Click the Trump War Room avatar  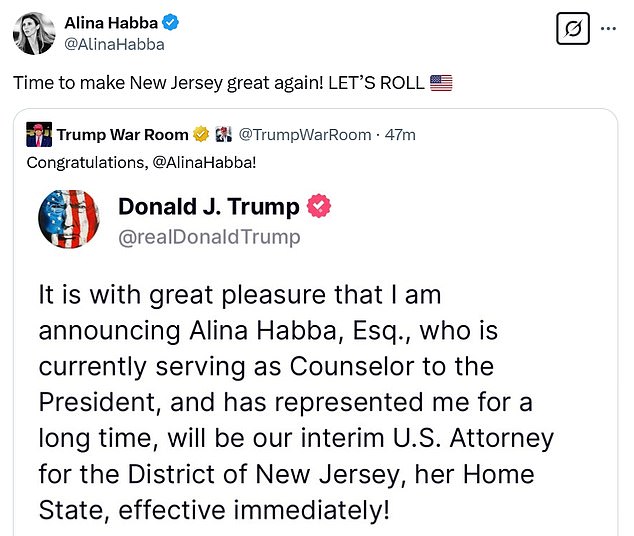(x=38, y=134)
